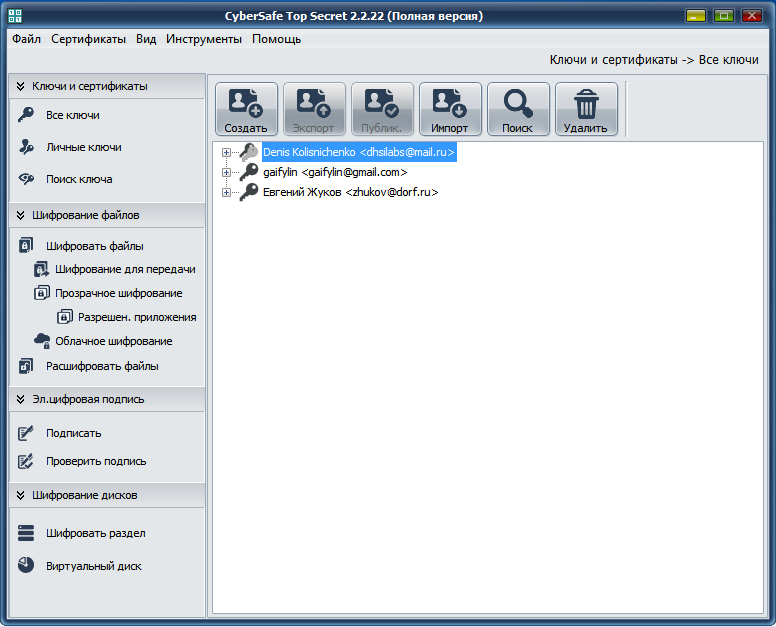Open the Инструменты menu

[204, 39]
